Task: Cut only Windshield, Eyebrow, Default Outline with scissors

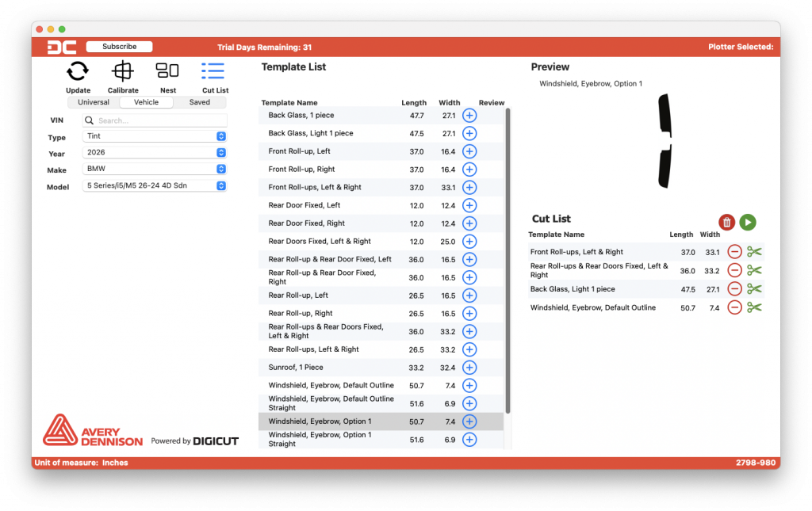Action: pyautogui.click(x=753, y=307)
